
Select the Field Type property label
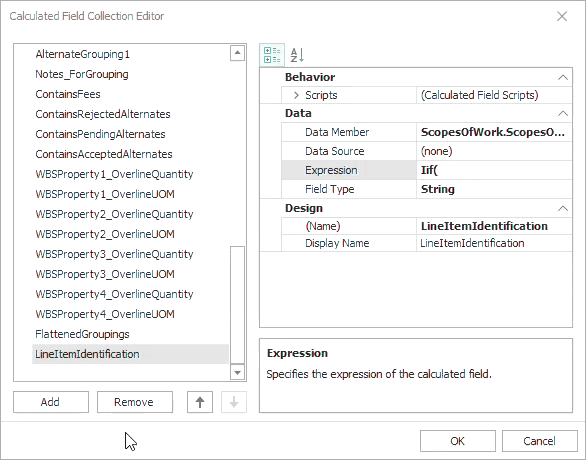[x=329, y=189]
